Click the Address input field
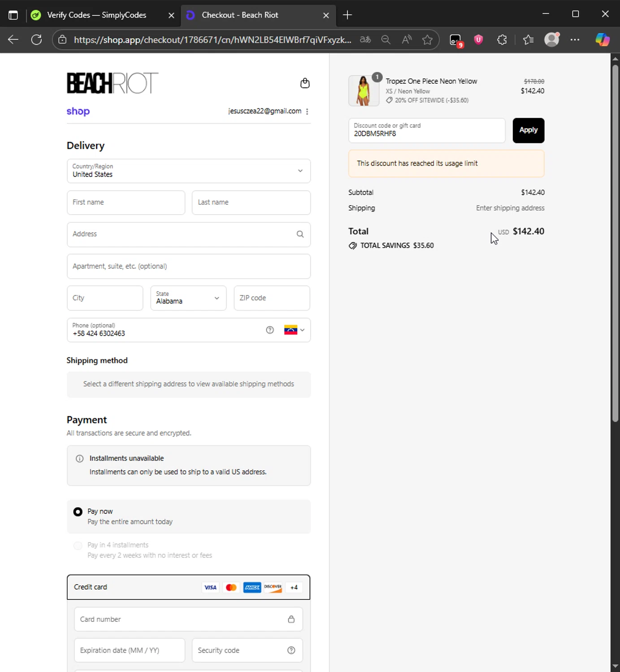The width and height of the screenshot is (620, 672). [189, 234]
